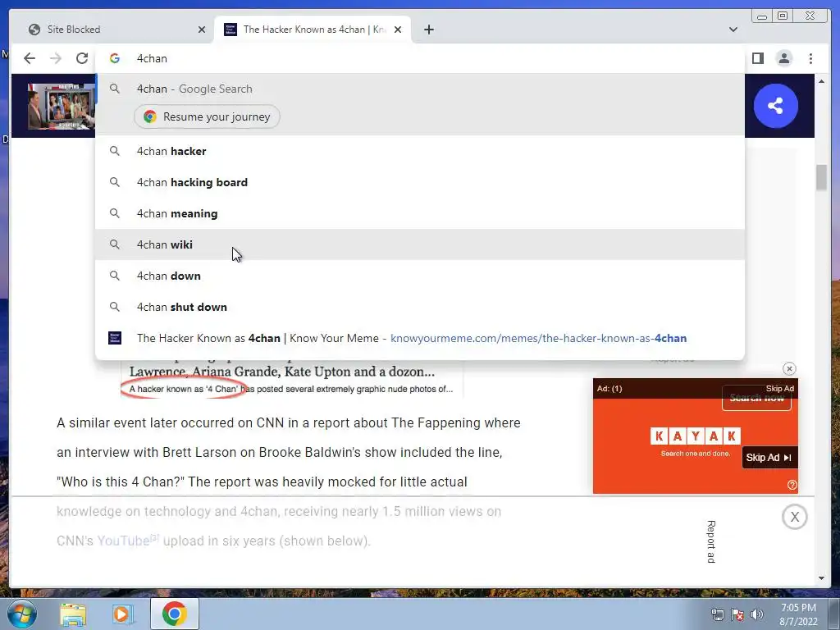Open Know Your Meme history suggestion
This screenshot has width=840, height=630.
coord(419,338)
